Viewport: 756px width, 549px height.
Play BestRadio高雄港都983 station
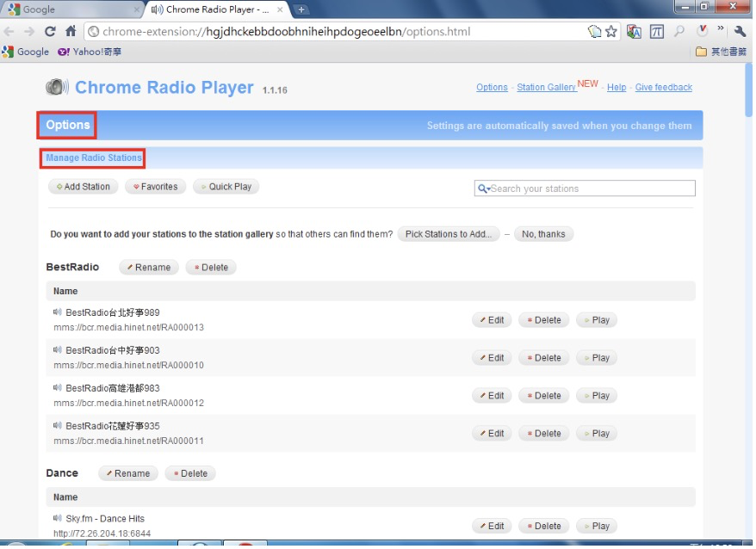tap(597, 396)
